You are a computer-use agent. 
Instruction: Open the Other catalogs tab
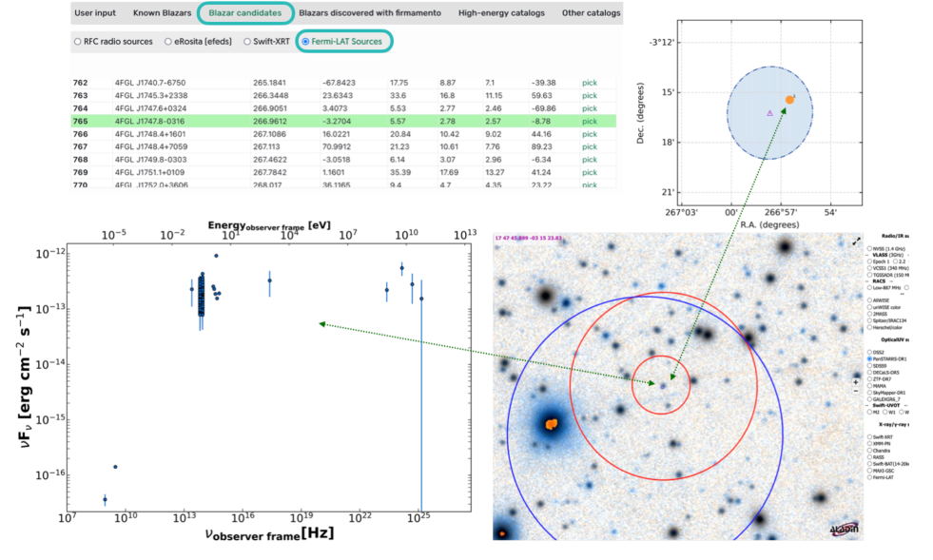591,13
